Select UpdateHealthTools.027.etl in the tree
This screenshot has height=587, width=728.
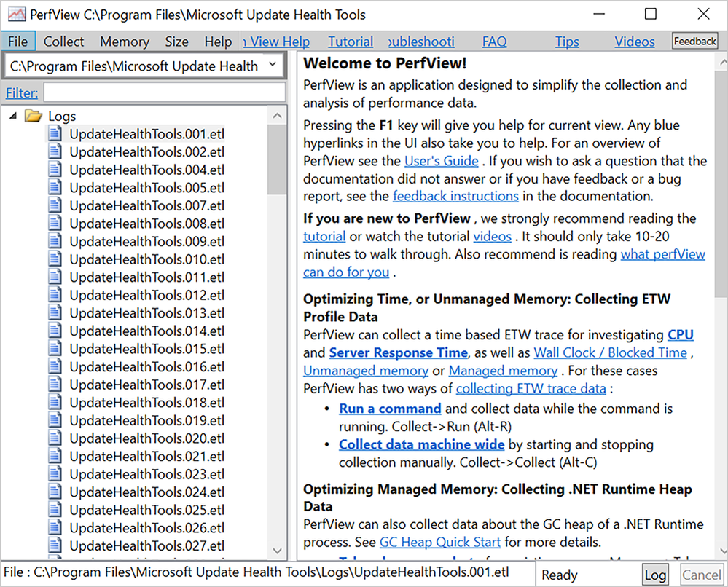[146, 545]
